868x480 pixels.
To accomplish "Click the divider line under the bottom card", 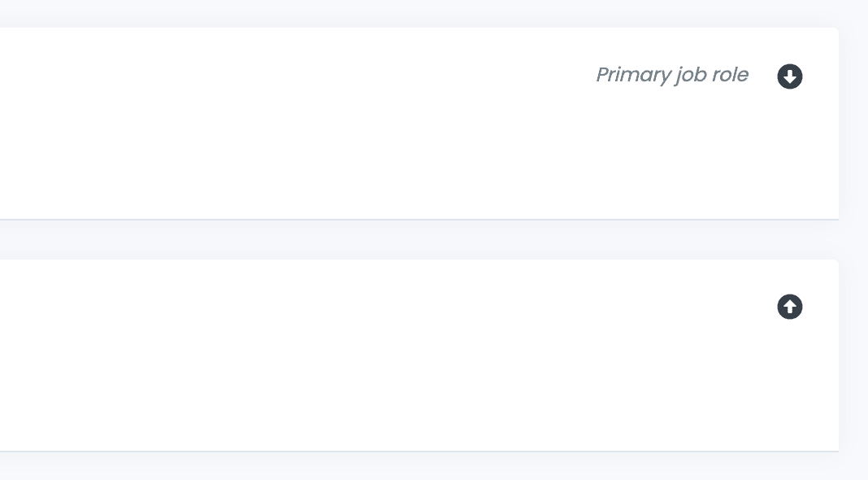I will [x=406, y=451].
